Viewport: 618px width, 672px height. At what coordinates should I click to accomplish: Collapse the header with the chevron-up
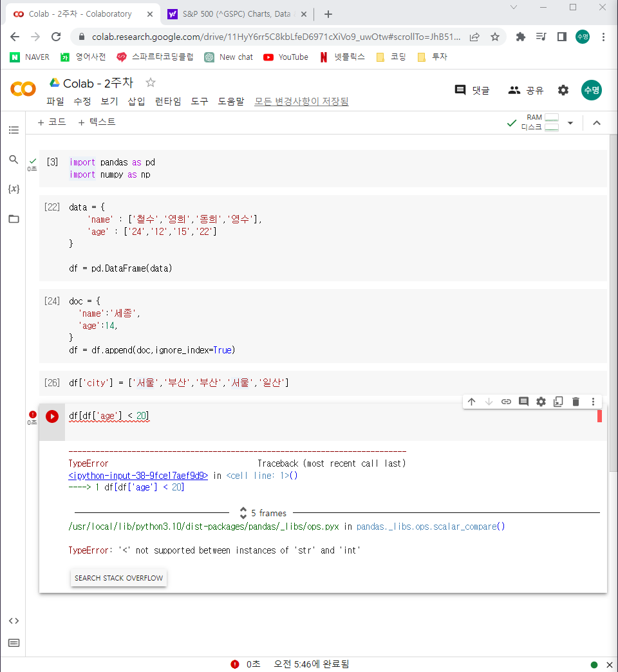[x=597, y=123]
